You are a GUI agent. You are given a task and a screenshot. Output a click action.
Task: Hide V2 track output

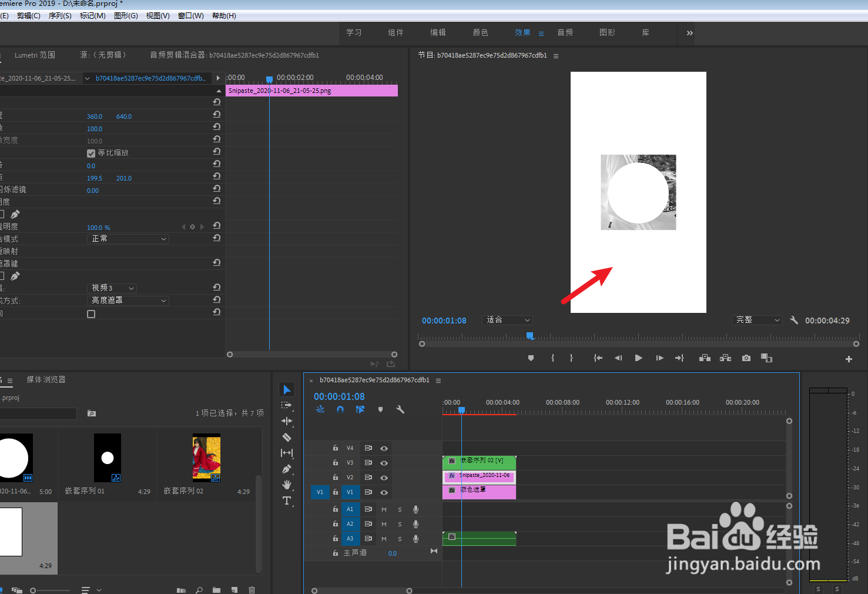384,478
